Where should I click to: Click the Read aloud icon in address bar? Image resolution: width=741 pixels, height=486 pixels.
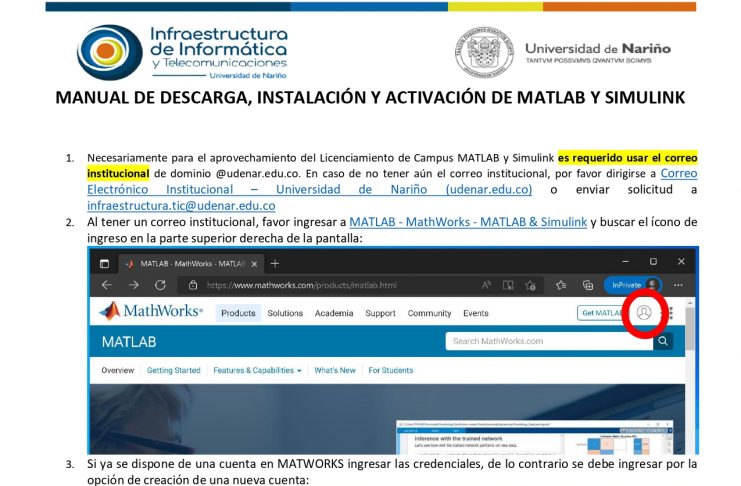coord(486,285)
